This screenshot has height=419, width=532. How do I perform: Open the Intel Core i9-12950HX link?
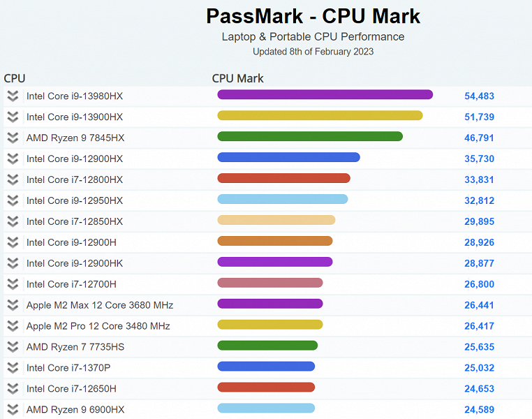pyautogui.click(x=75, y=200)
